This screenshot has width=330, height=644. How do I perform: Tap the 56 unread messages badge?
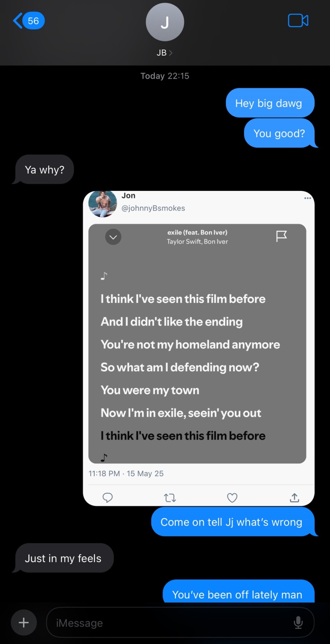[33, 21]
